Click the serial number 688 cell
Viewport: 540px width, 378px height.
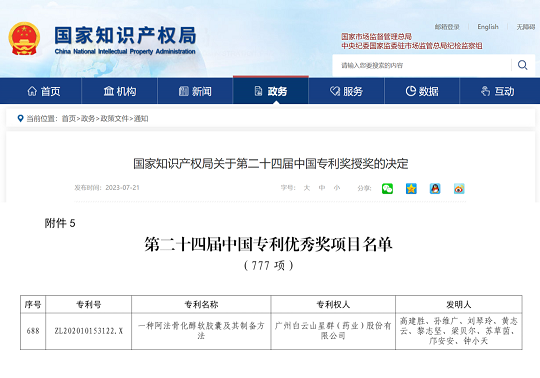[33, 331]
